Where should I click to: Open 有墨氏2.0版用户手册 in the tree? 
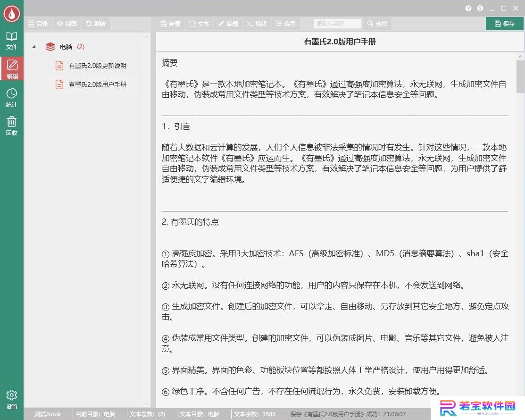pos(98,84)
